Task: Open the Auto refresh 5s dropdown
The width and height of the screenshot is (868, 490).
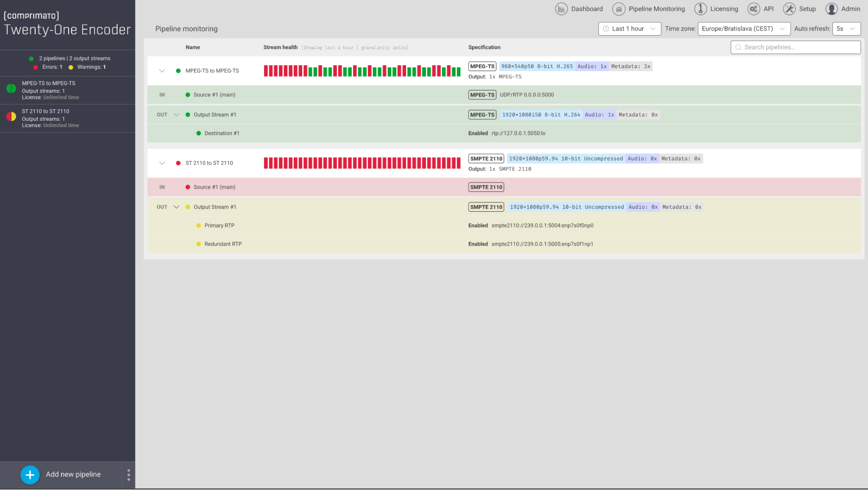Action: [x=846, y=29]
